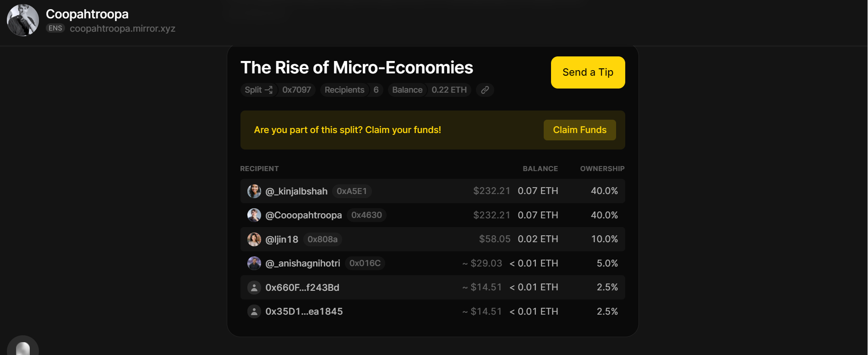This screenshot has height=355, width=868.
Task: Click the copy link chain icon
Action: coord(485,90)
